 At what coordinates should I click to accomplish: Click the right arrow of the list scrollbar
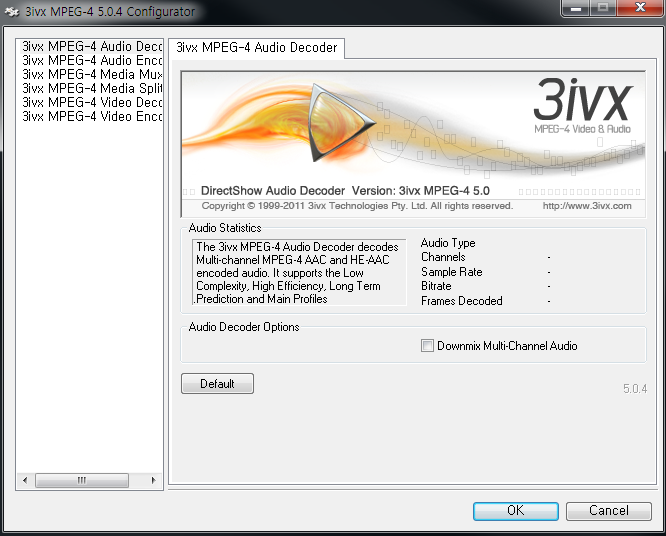tap(153, 480)
